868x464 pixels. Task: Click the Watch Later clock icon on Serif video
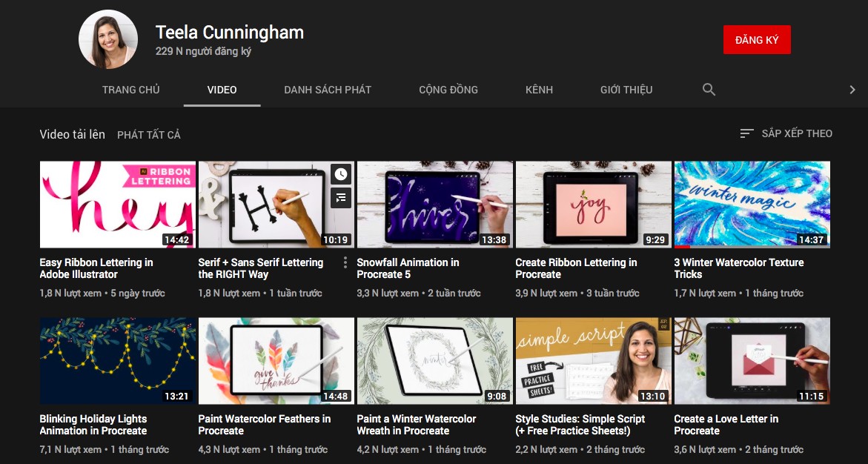341,174
